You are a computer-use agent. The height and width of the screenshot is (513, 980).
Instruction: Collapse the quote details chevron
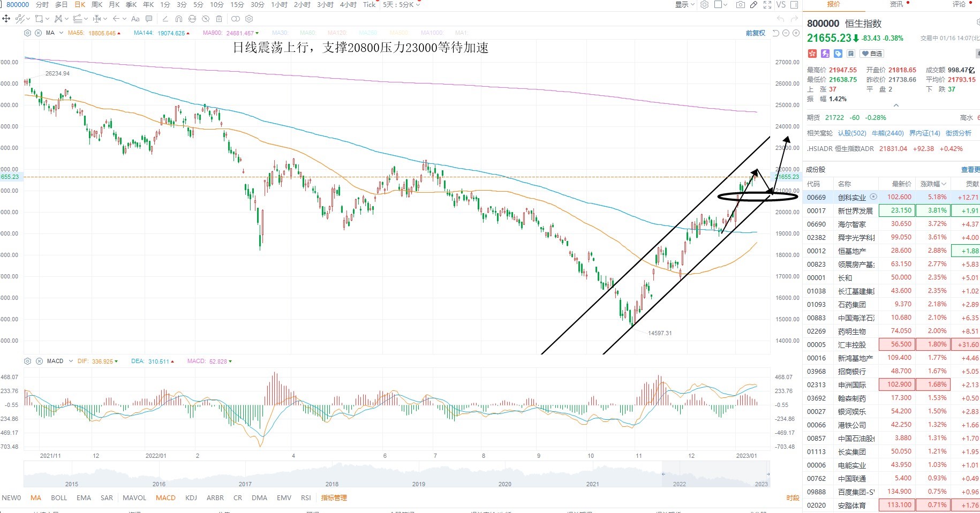896,105
